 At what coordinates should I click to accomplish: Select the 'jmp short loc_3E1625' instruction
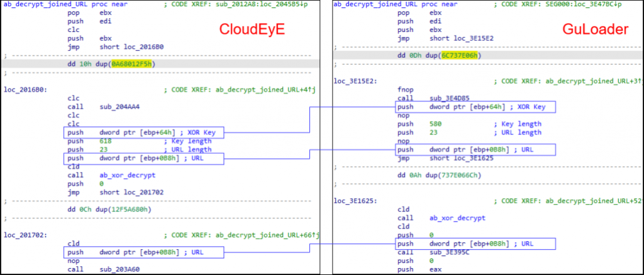tap(446, 158)
